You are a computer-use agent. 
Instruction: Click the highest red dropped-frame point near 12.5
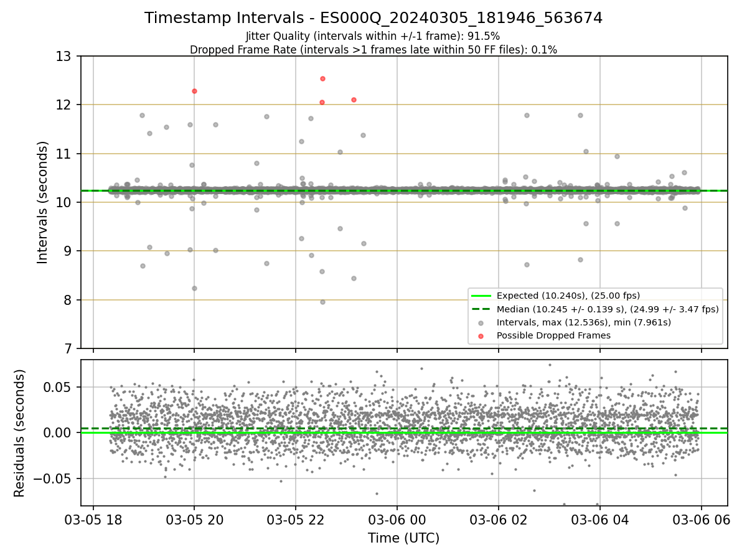pos(322,78)
